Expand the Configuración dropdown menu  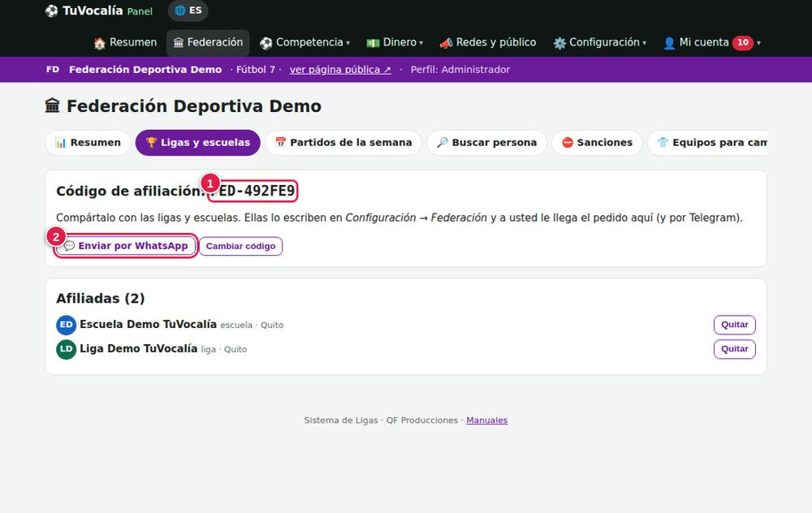click(599, 42)
